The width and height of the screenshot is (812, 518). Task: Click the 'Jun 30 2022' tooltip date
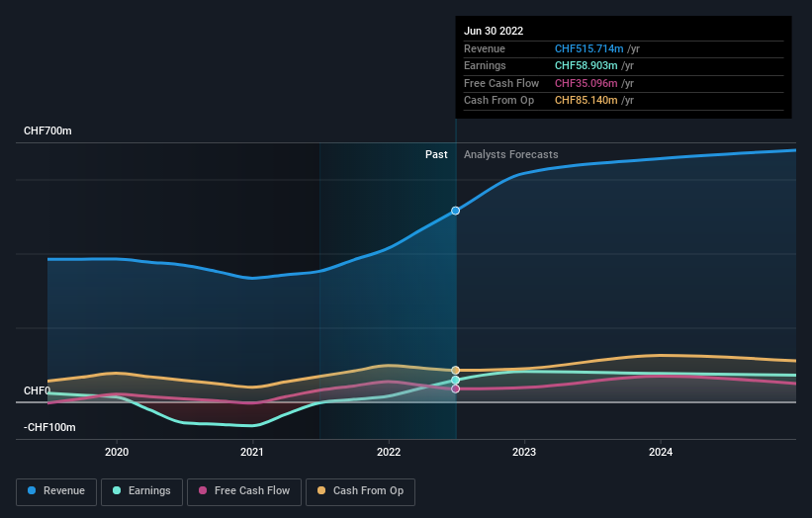click(494, 31)
